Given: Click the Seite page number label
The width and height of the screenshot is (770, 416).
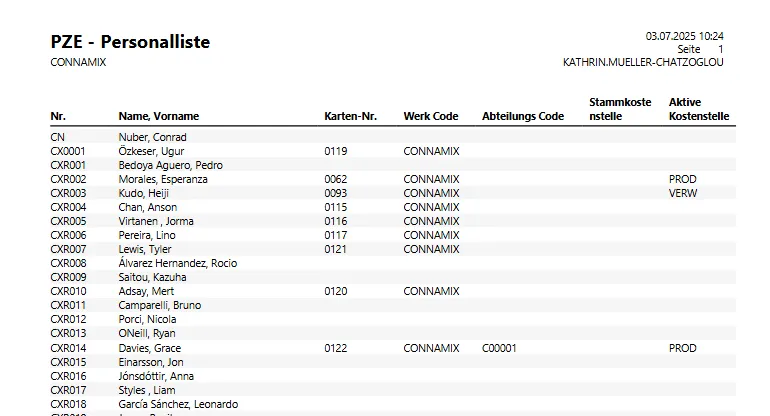Looking at the screenshot, I should tap(689, 49).
